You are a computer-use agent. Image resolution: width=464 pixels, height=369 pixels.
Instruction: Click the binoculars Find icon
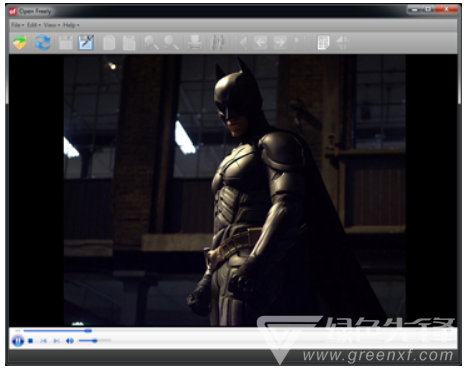(x=218, y=43)
